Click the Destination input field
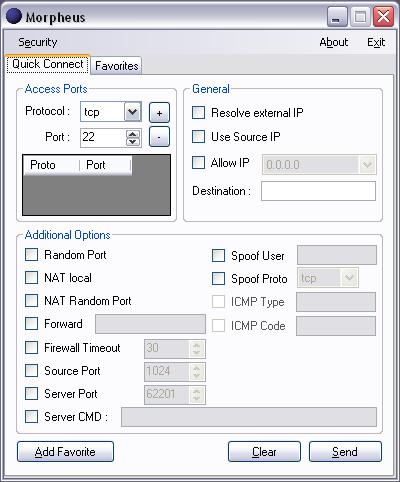This screenshot has width=400, height=482. tap(318, 191)
